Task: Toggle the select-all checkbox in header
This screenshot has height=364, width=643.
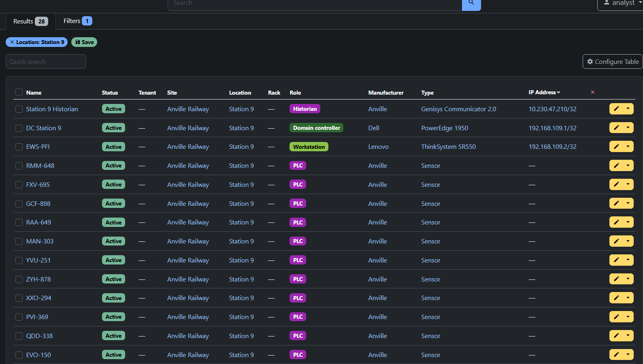Action: point(19,92)
